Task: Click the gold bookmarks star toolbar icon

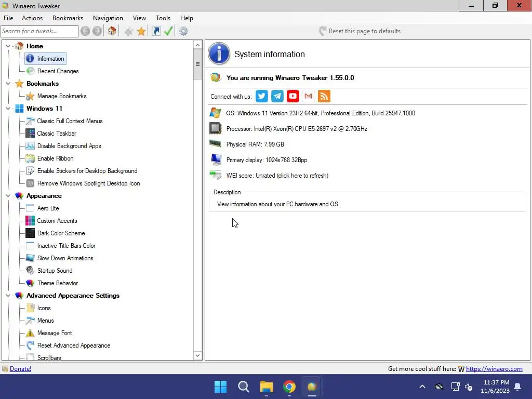Action: [x=141, y=32]
